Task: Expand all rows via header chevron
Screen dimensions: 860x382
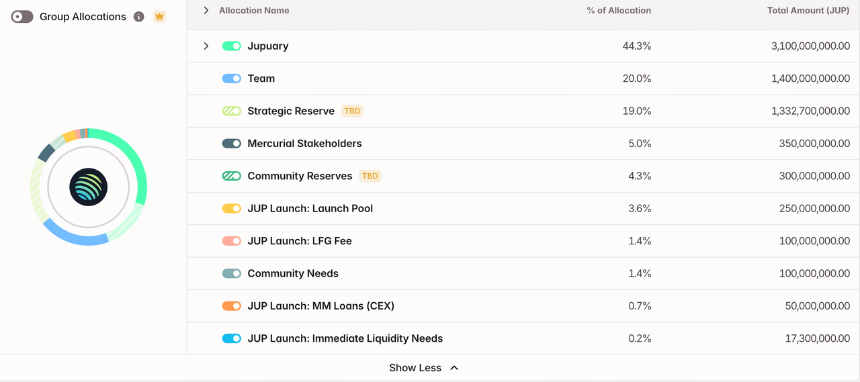Action: pos(206,10)
